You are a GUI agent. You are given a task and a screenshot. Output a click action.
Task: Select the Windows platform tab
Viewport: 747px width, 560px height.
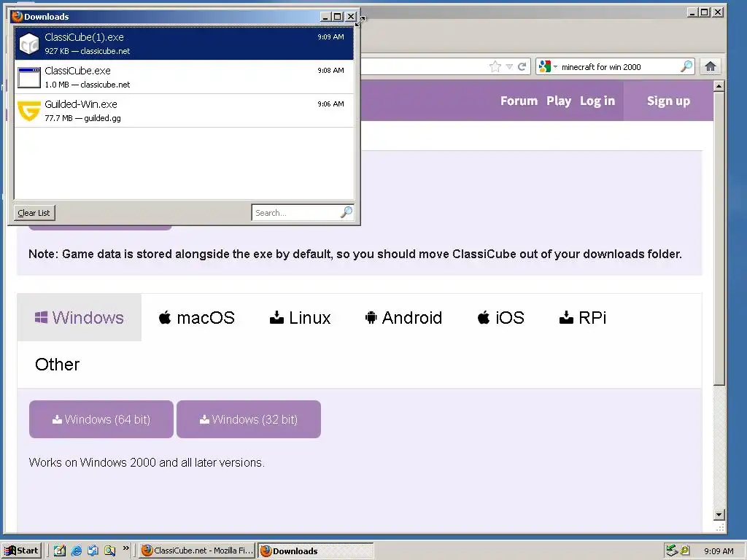[79, 317]
